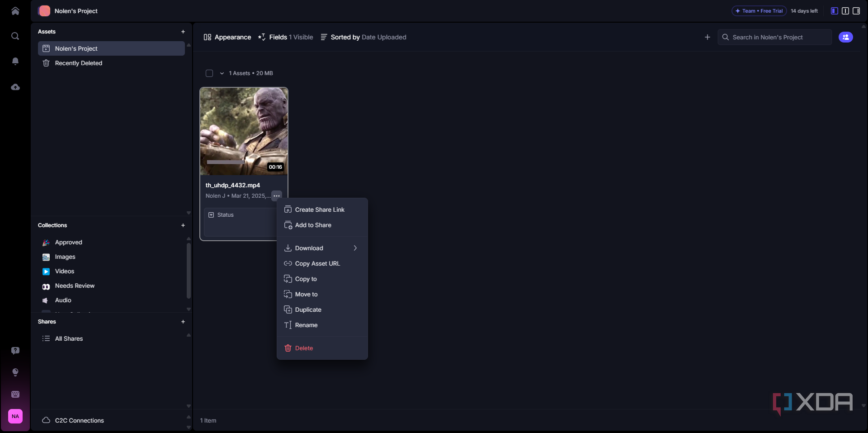The image size is (868, 433).
Task: Add a new asset folder with Assets plus
Action: [183, 32]
